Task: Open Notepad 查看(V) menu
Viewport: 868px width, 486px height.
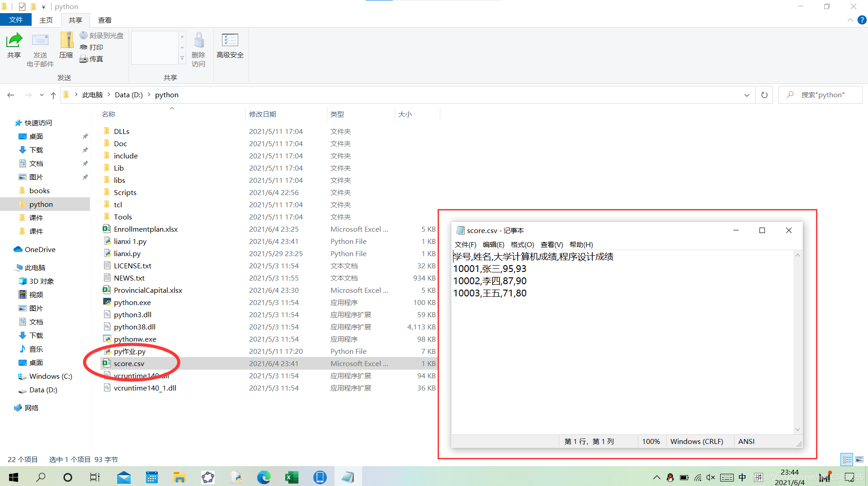Action: pos(552,245)
